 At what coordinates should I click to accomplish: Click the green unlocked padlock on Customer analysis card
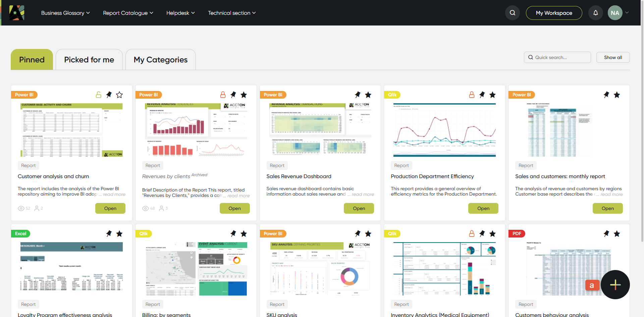99,95
